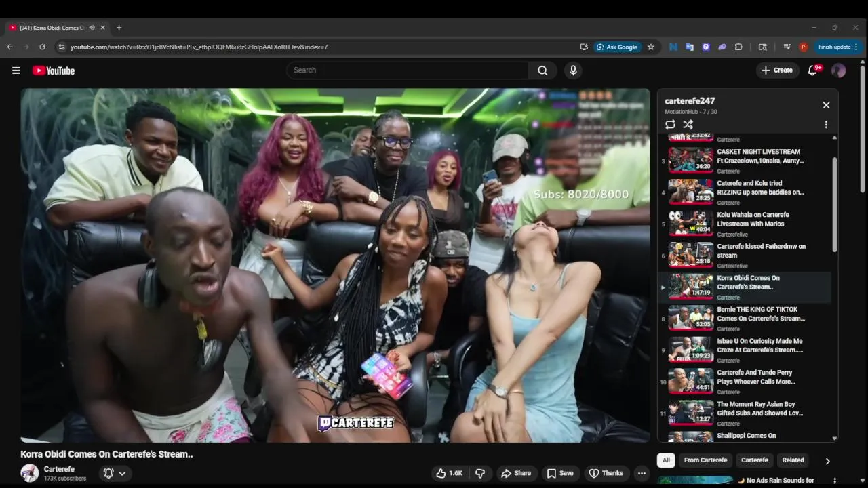
Task: Go back in browser history
Action: pos(9,47)
